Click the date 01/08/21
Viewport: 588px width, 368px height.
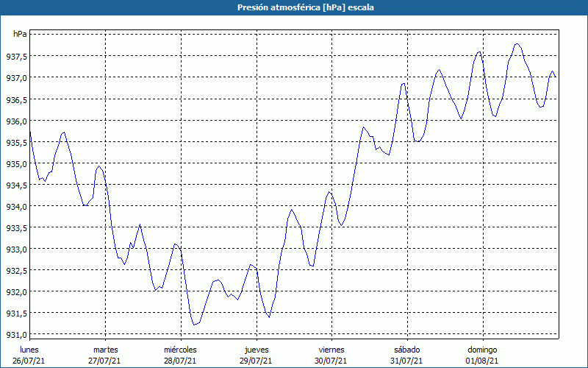tap(482, 361)
